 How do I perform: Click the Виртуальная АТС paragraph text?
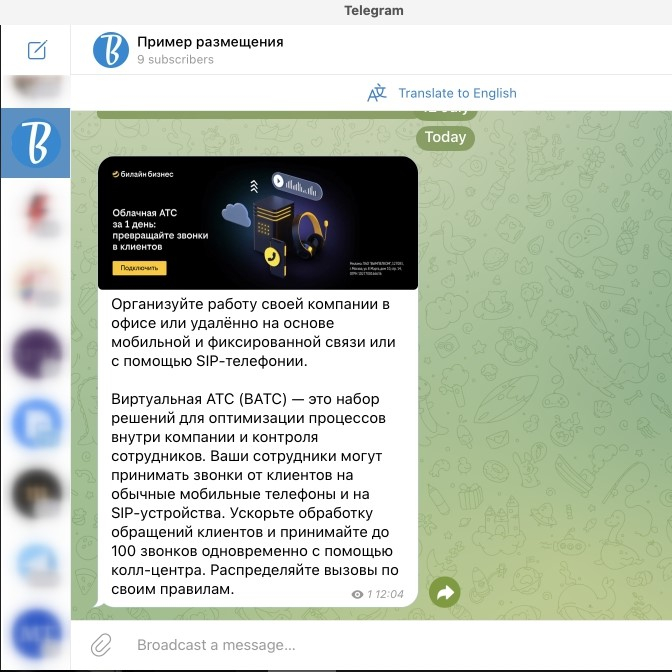255,494
